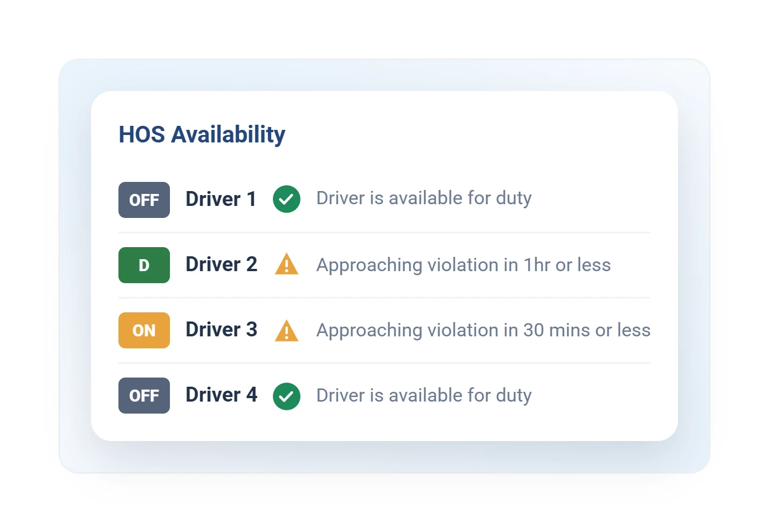Click 'Approaching violation in 1hr or less' message
This screenshot has width=769, height=532.
[463, 265]
